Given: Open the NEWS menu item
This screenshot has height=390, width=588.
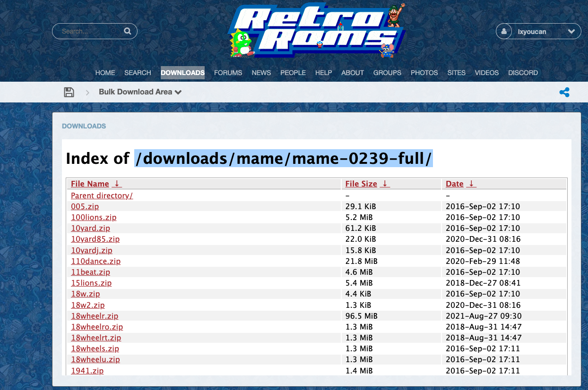Looking at the screenshot, I should tap(261, 73).
